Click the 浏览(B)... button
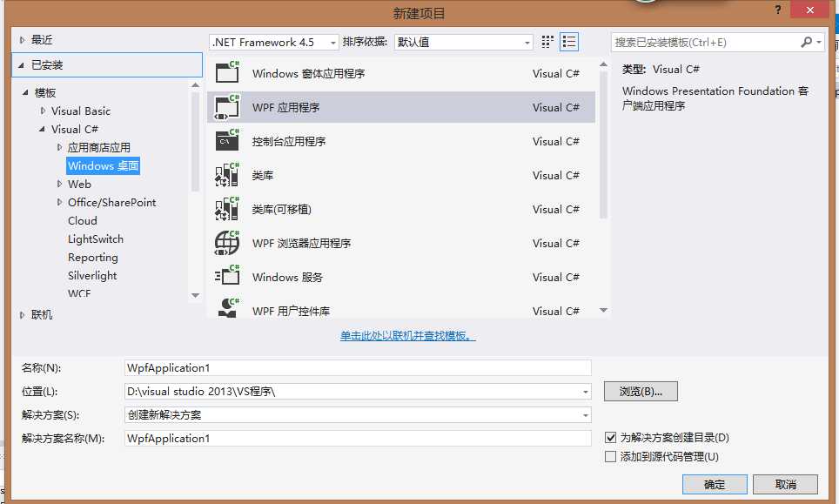Viewport: 839px width, 504px height. pyautogui.click(x=641, y=391)
